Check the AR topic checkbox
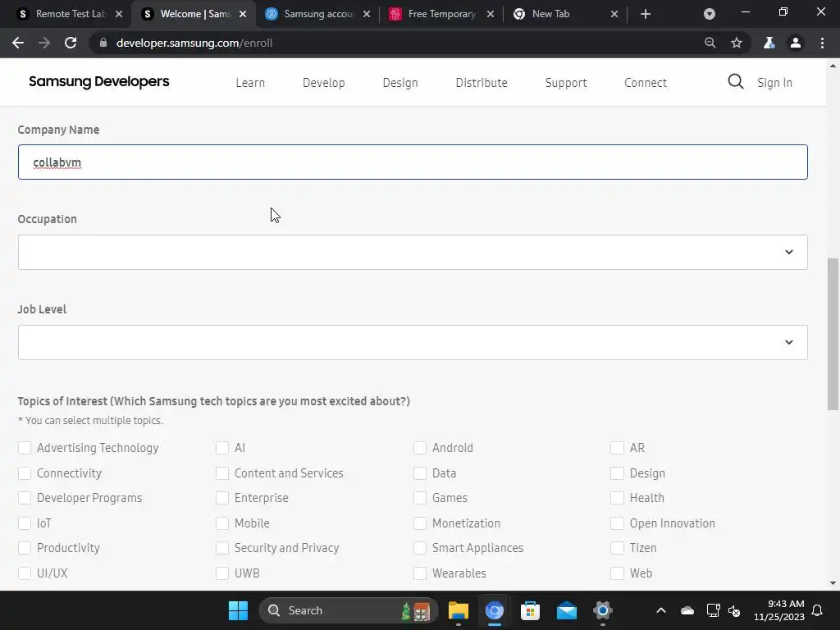Viewport: 840px width, 630px height. pos(617,448)
